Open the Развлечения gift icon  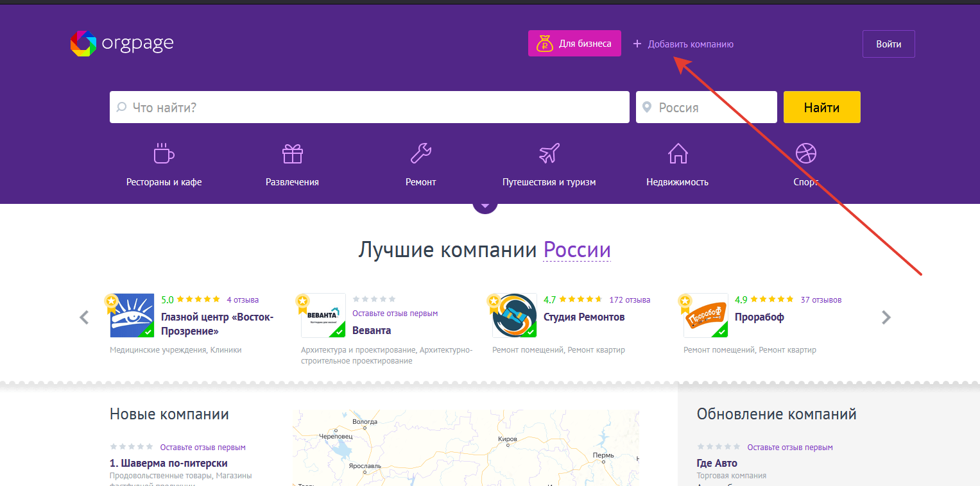(x=292, y=153)
